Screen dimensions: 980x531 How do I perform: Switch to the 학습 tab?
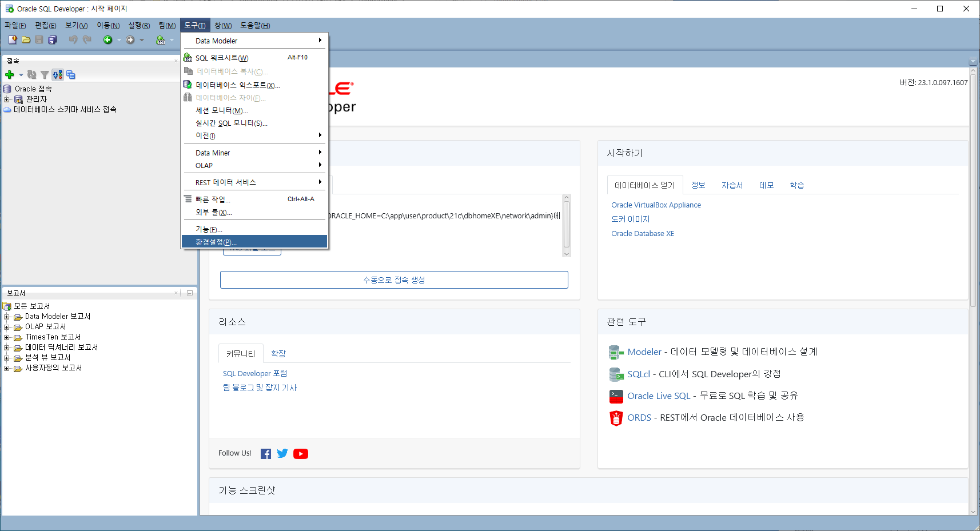797,185
